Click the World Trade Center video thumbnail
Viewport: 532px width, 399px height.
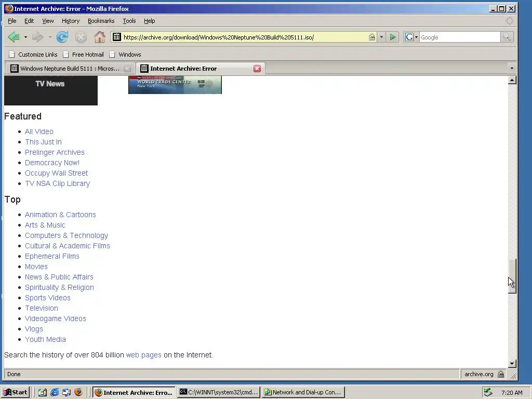175,85
